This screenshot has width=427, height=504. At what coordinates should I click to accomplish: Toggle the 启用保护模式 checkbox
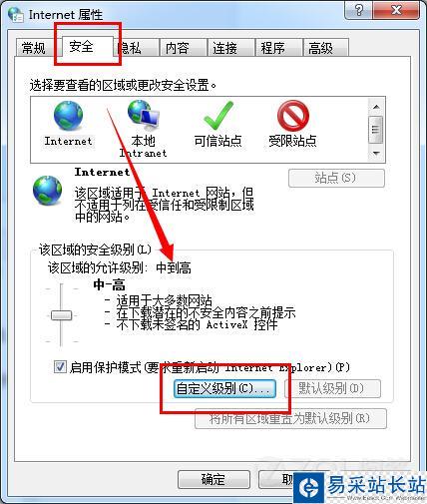click(60, 367)
